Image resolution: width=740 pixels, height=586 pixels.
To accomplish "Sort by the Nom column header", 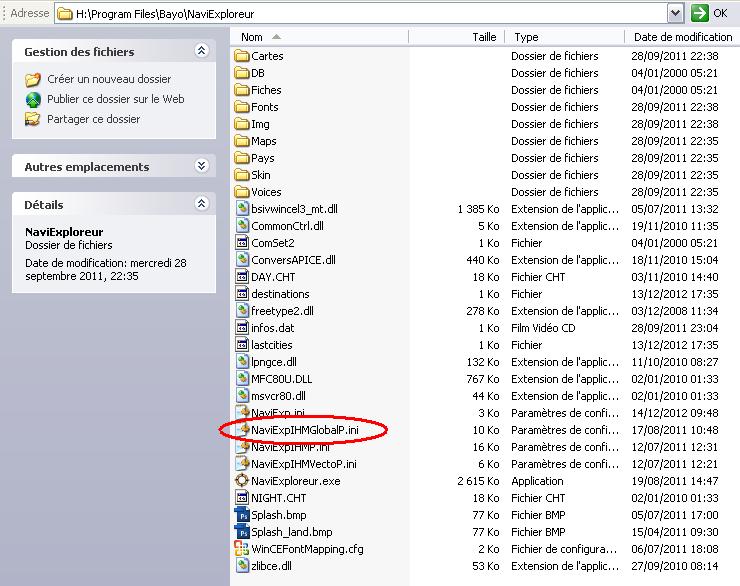I will tap(319, 37).
